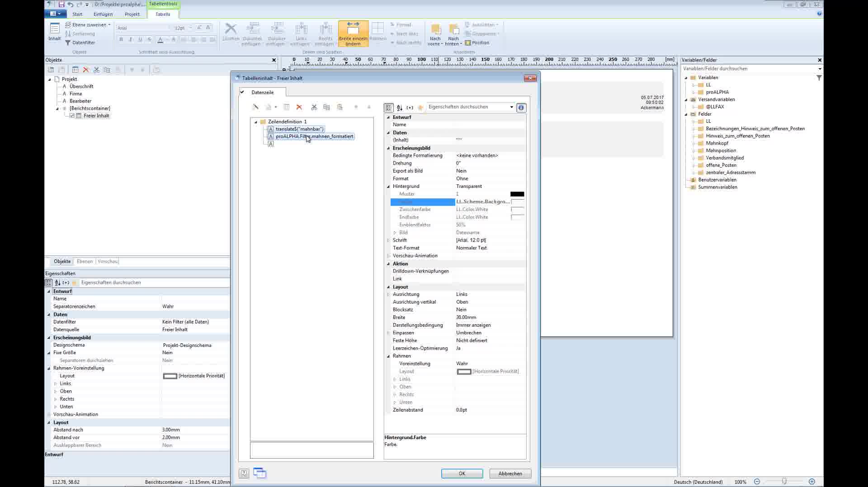868x487 pixels.
Task: Click the Breite value 30.00mm
Action: pos(466,318)
